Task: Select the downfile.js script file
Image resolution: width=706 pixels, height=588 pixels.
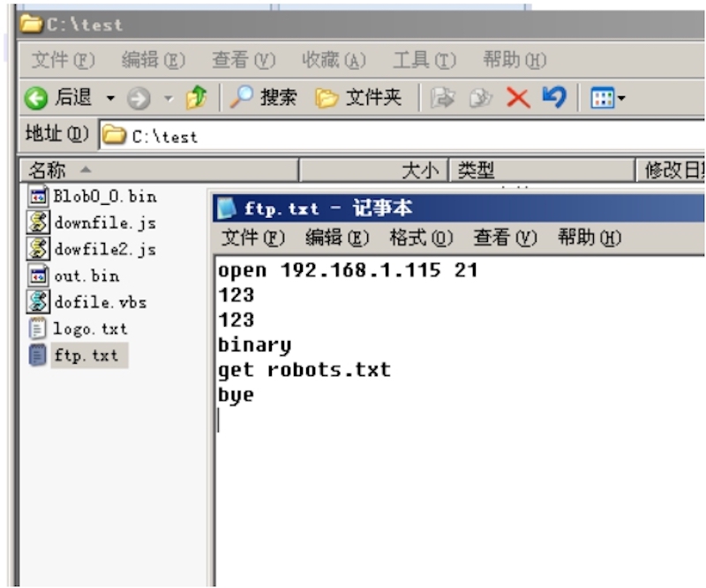Action: click(x=93, y=222)
